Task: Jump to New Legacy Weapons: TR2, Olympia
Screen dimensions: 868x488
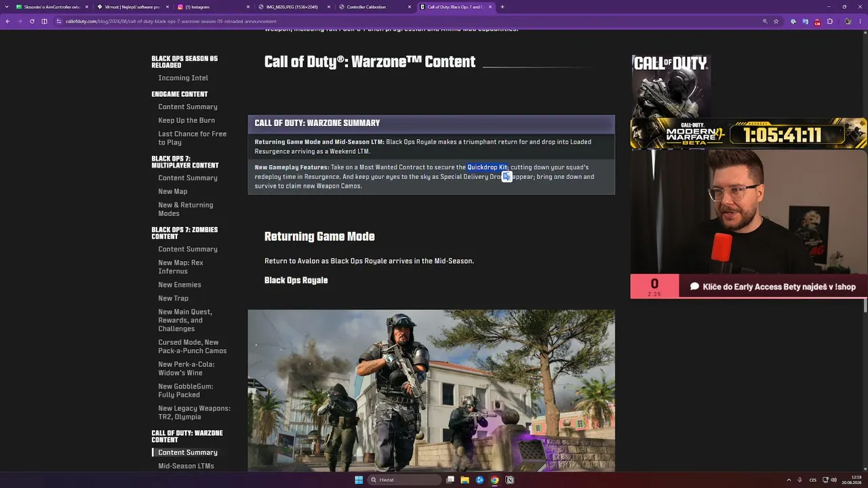Action: click(x=195, y=413)
